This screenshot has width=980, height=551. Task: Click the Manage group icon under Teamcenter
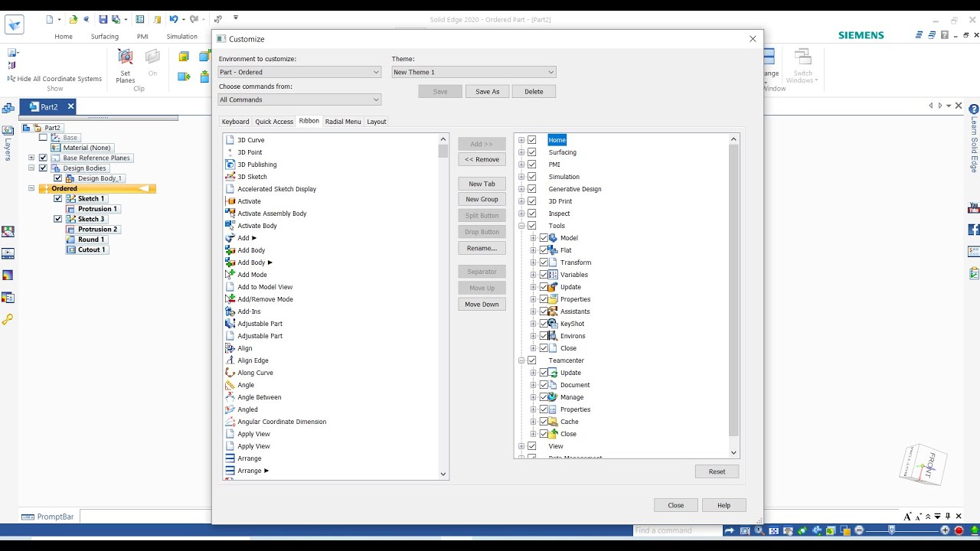pyautogui.click(x=553, y=397)
